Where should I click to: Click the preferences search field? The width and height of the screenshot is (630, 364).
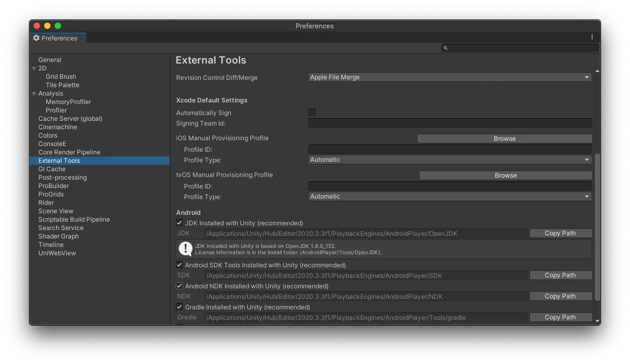[x=520, y=48]
